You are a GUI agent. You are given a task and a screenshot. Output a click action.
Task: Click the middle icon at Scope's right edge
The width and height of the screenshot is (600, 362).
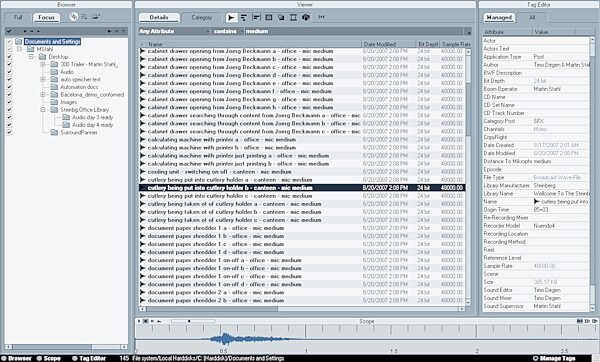[587, 321]
